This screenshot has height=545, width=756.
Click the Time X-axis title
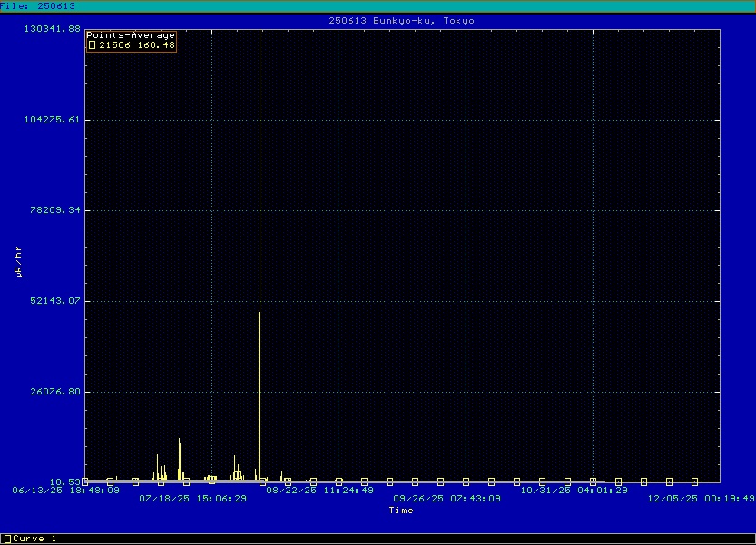401,511
